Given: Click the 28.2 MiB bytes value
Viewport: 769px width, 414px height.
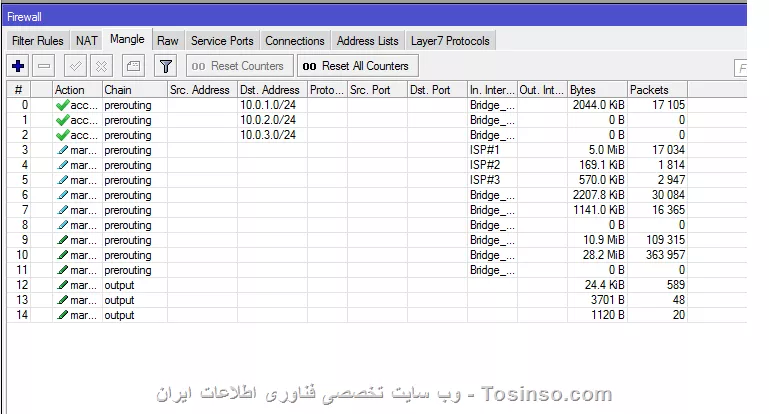Looking at the screenshot, I should [603, 255].
